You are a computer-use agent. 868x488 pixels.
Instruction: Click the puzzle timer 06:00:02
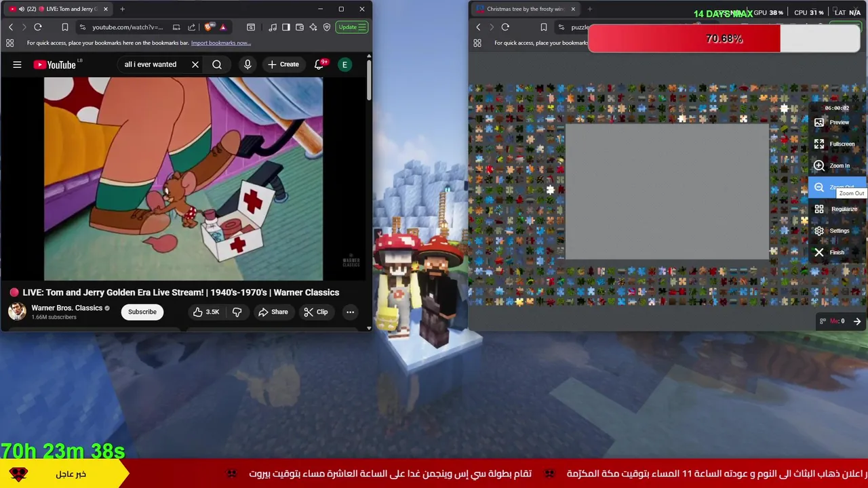837,108
